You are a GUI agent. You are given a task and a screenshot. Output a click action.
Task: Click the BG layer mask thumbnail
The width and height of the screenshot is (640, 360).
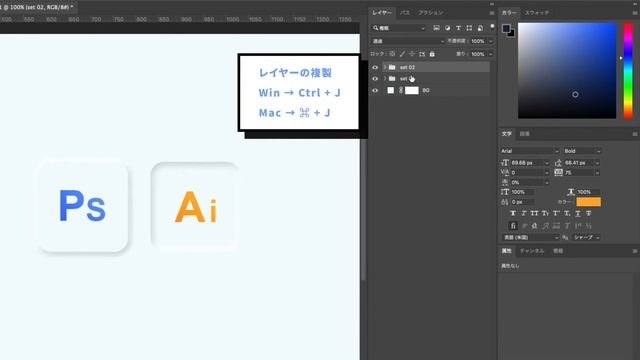411,91
